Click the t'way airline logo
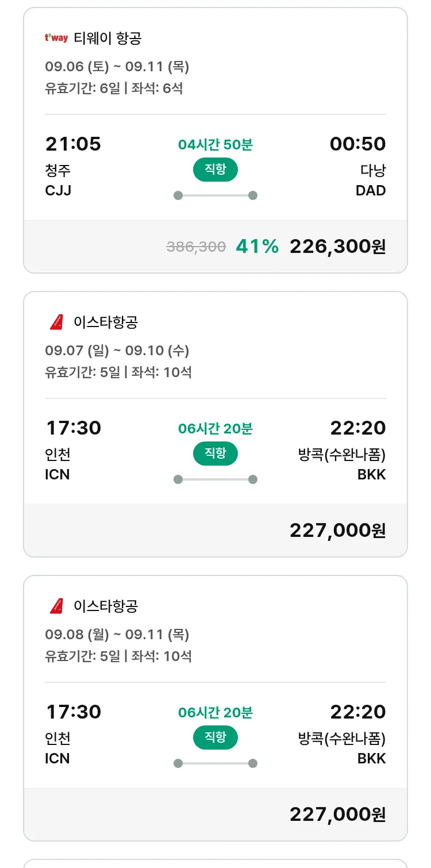The image size is (431, 868). (56, 39)
